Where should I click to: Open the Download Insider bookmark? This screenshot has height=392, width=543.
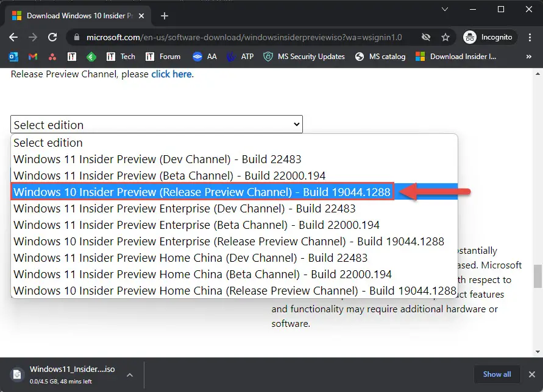click(x=456, y=57)
